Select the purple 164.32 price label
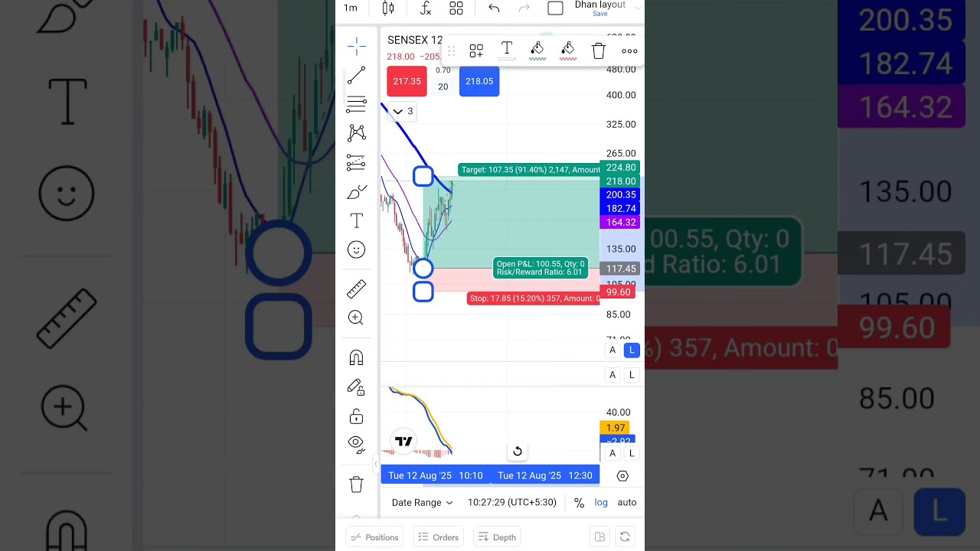 (621, 223)
